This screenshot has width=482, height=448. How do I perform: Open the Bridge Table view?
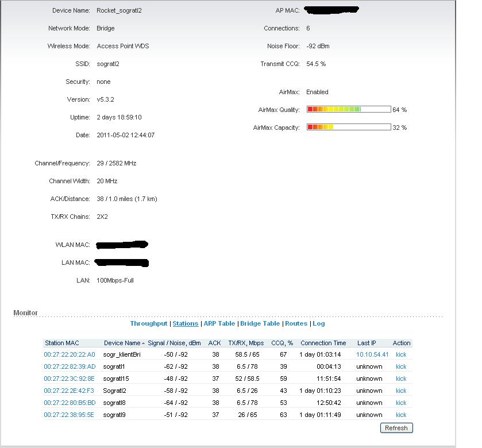coord(260,323)
